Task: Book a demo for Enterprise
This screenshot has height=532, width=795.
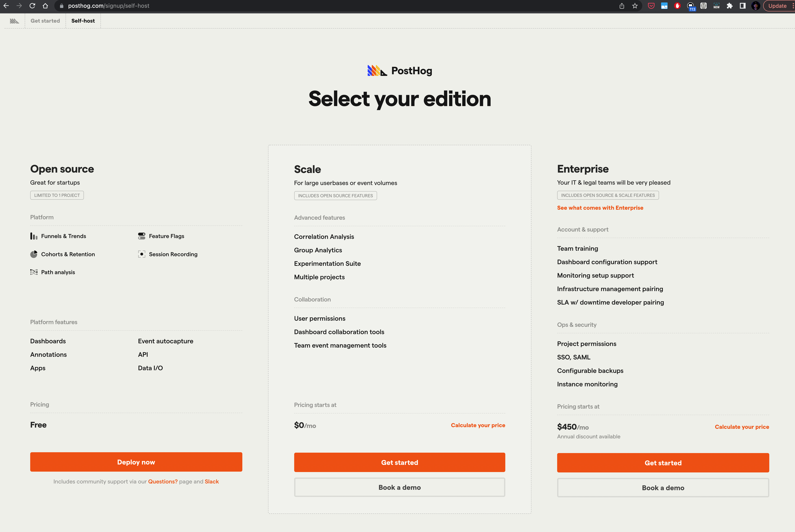Action: 662,488
